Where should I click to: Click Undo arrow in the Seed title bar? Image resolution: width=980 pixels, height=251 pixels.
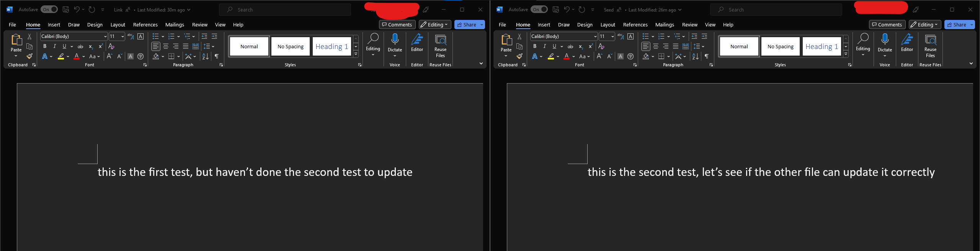567,10
